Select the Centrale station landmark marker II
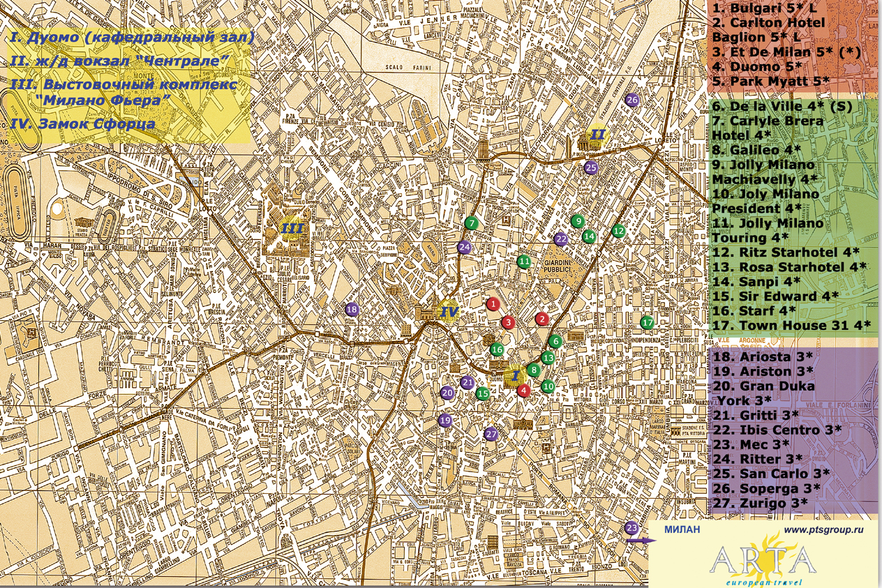This screenshot has width=882, height=588. 599,134
